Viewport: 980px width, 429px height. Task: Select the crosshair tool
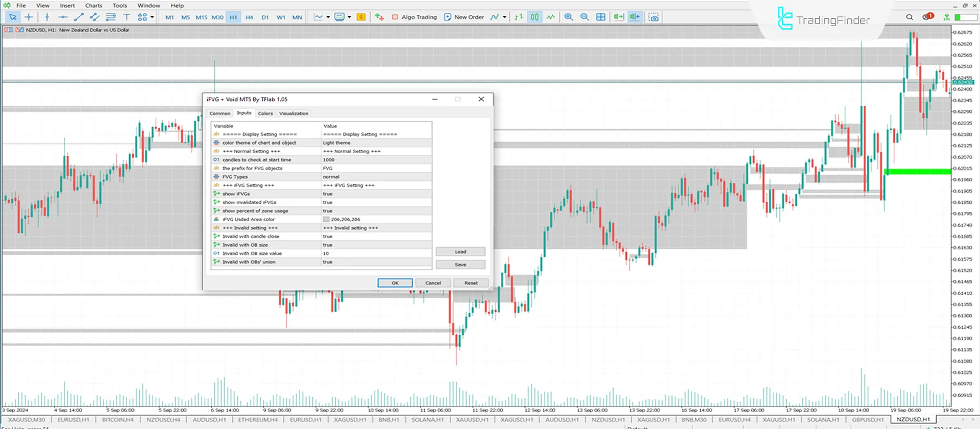29,17
